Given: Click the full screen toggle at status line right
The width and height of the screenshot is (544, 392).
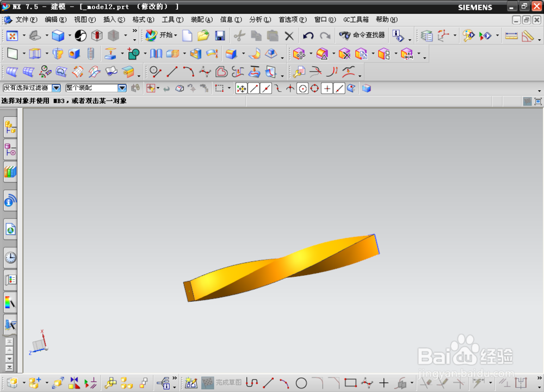Looking at the screenshot, I should click(538, 102).
